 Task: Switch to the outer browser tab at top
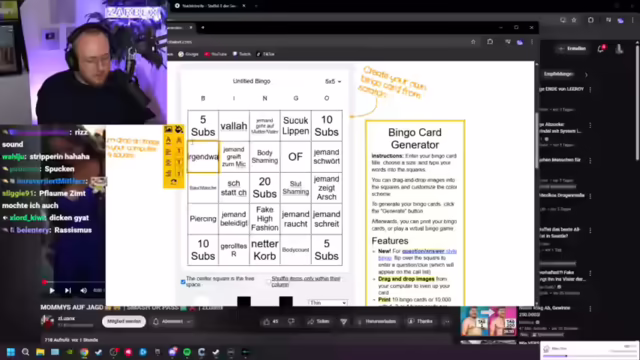(210, 6)
